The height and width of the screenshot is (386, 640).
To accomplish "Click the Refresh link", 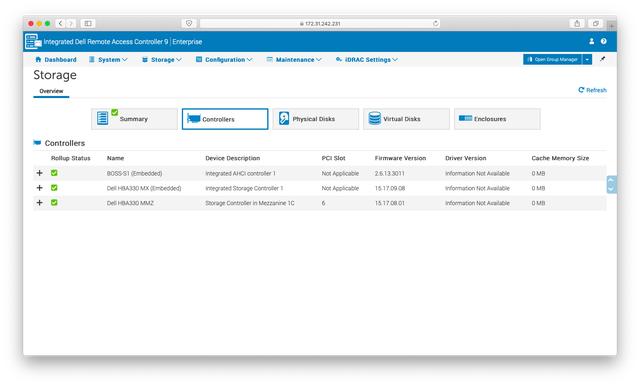I will click(x=592, y=90).
